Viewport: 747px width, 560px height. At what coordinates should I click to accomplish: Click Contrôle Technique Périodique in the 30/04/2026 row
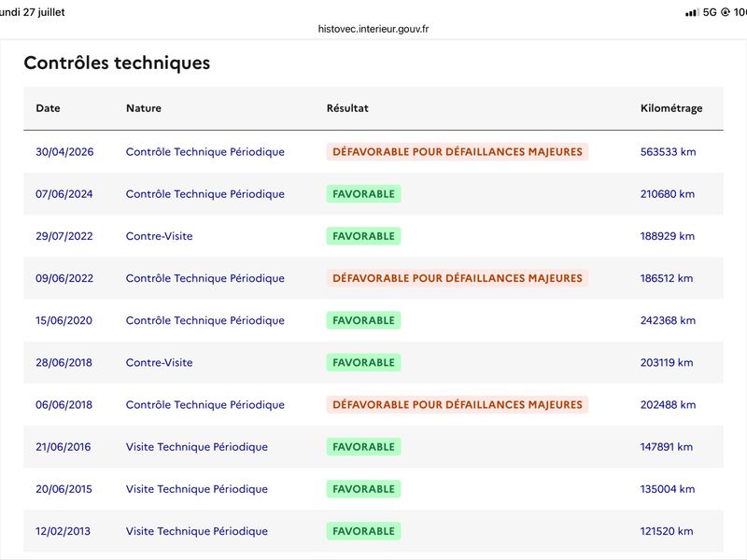tap(205, 152)
